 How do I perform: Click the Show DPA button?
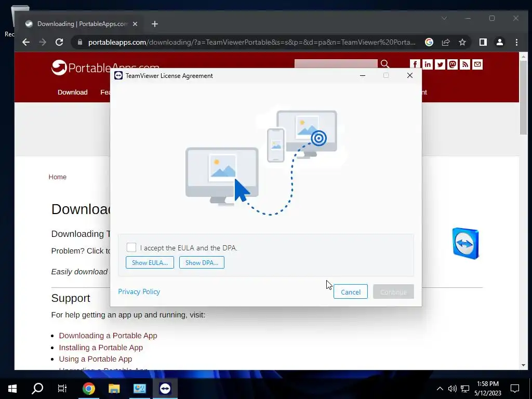pyautogui.click(x=202, y=262)
